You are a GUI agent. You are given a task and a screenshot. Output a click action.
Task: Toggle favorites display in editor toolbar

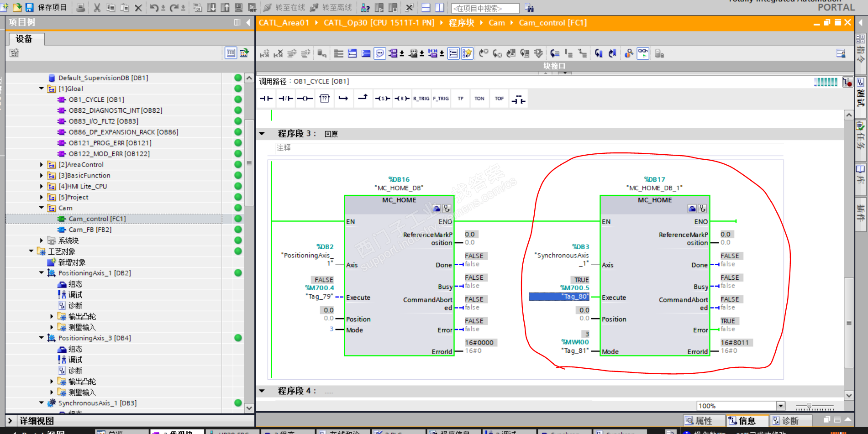click(467, 53)
